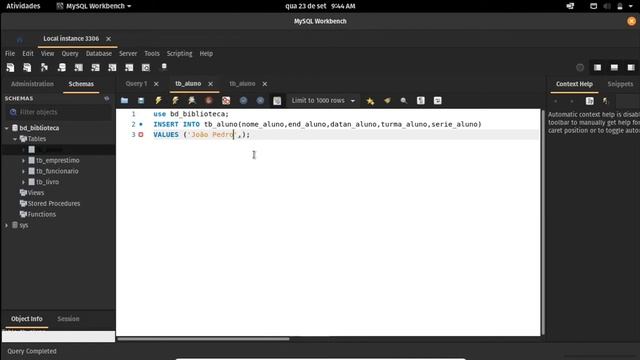640x360 pixels.
Task: Execute the whole script with lightning icon
Action: click(x=158, y=100)
